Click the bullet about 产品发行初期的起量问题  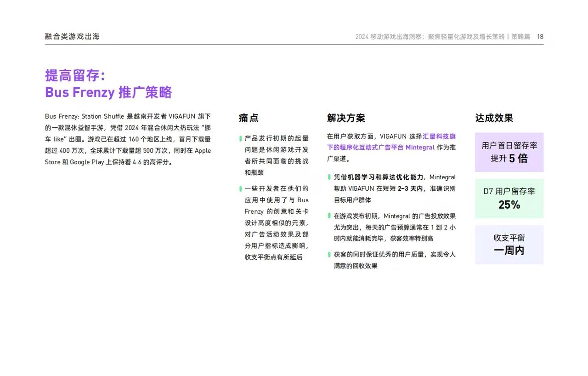tap(274, 155)
